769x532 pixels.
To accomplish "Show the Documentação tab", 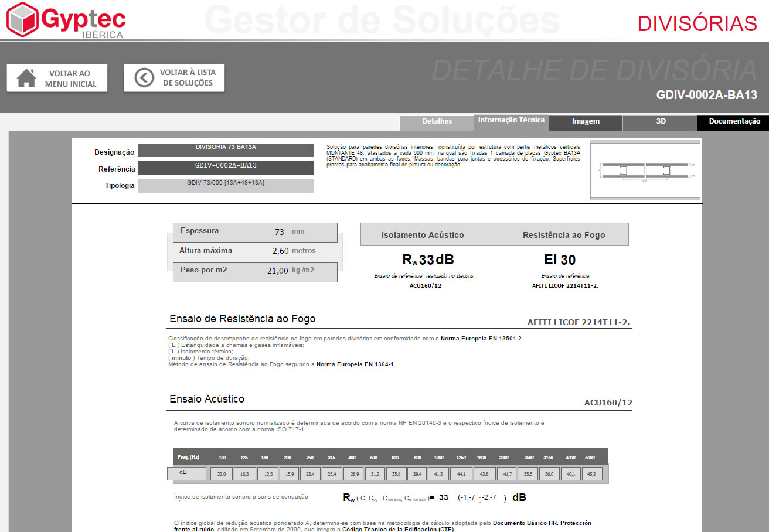I will [x=734, y=121].
